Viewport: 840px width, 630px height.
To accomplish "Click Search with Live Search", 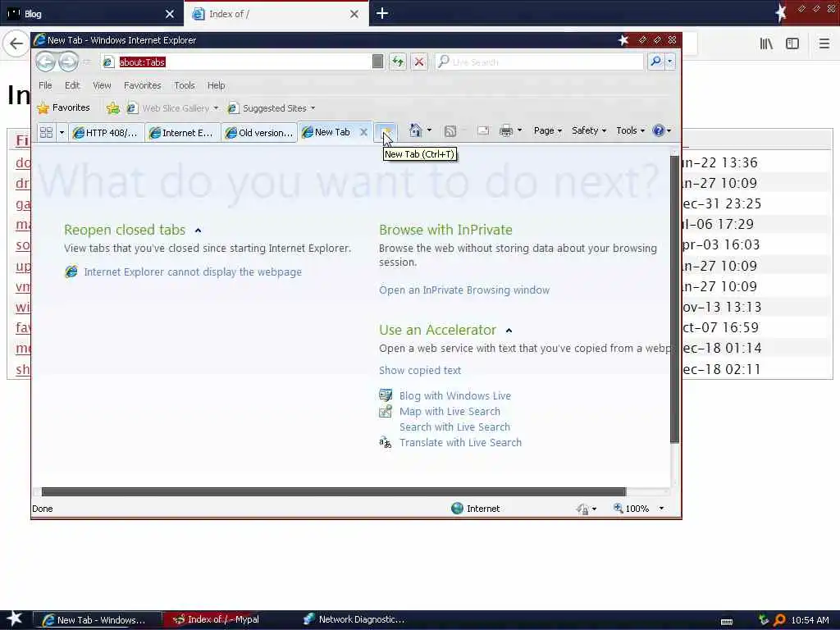I will point(454,427).
